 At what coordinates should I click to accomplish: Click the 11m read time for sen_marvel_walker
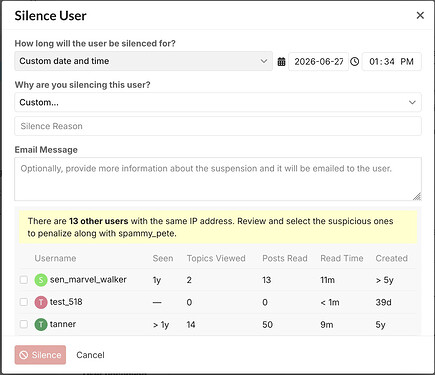click(327, 280)
